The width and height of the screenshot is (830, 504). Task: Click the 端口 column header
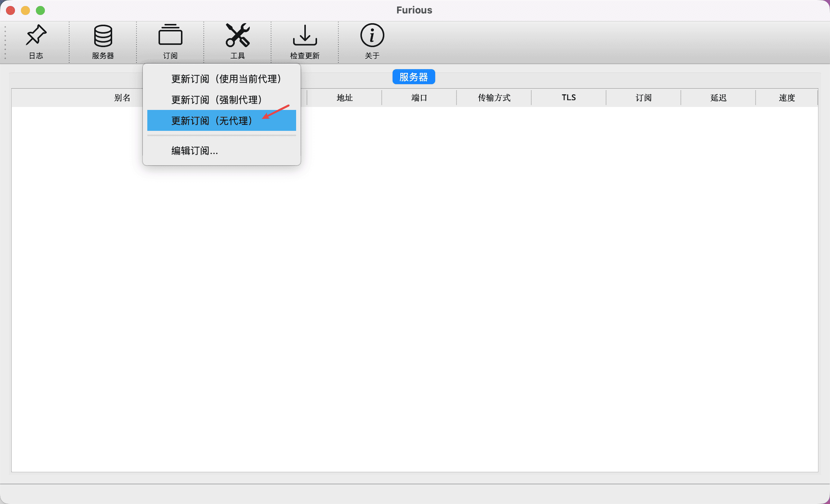pos(419,98)
